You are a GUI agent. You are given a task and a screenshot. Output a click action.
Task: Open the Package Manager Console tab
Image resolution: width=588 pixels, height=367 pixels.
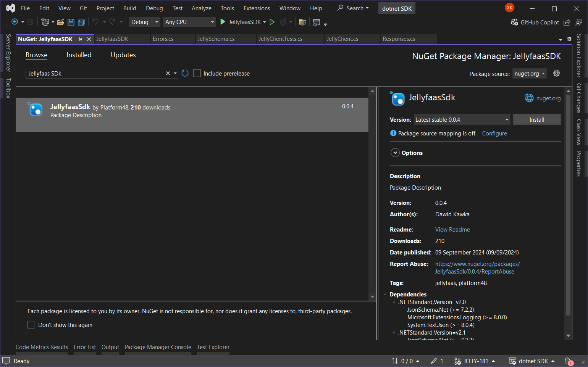tap(158, 347)
